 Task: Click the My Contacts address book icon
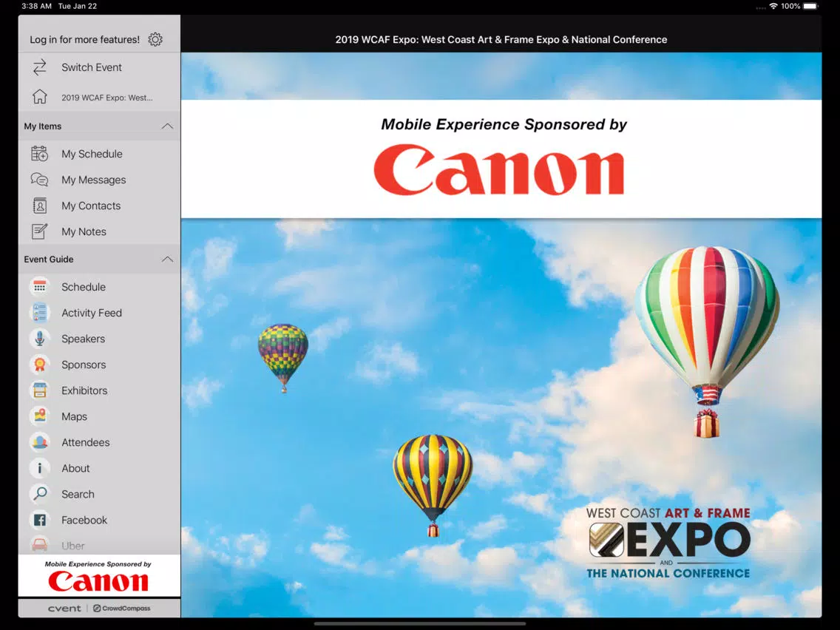(40, 206)
